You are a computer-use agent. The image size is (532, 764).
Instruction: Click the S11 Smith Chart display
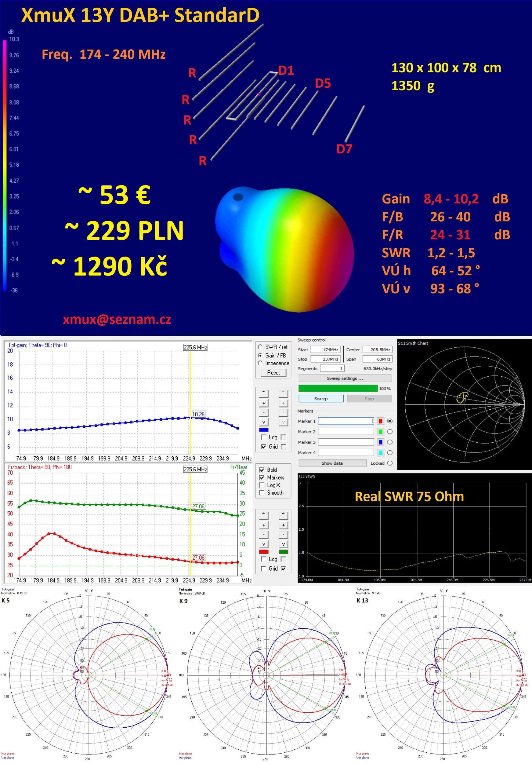465,405
